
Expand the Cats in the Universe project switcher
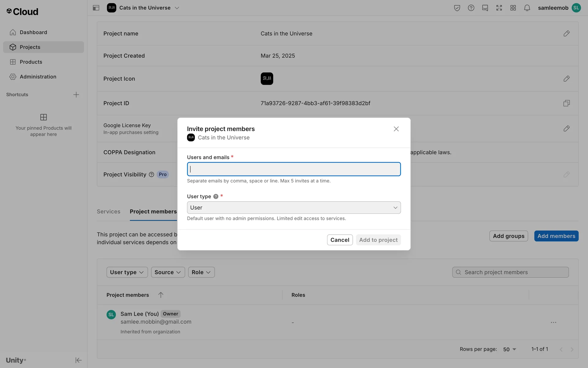[x=177, y=8]
